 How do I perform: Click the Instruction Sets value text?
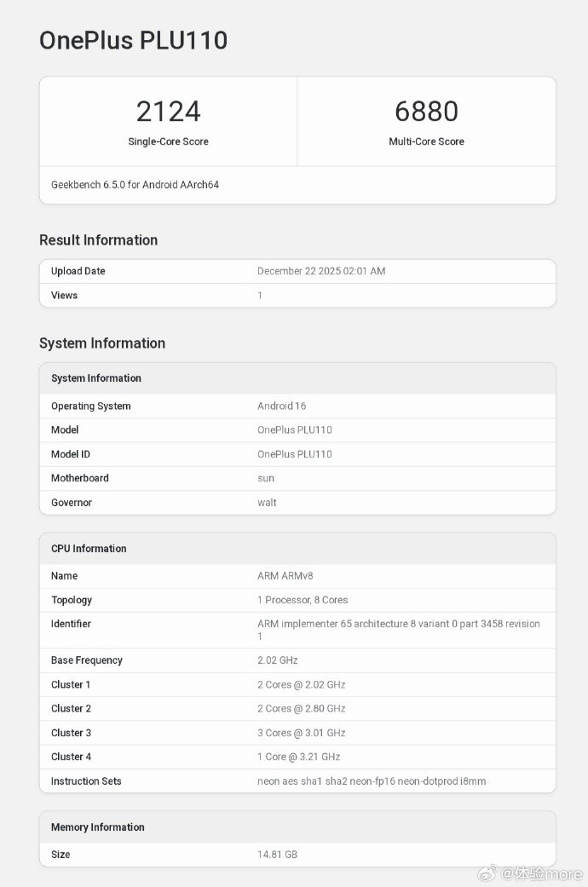(x=372, y=781)
